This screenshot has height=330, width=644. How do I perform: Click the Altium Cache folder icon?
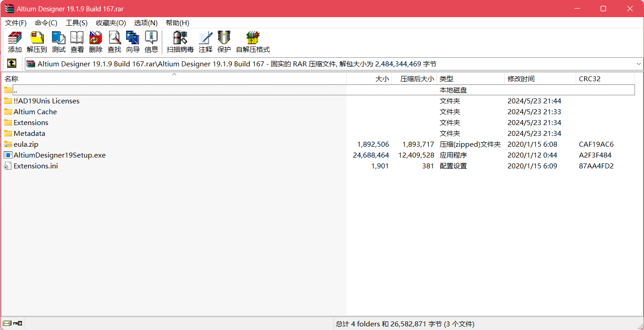pyautogui.click(x=8, y=112)
